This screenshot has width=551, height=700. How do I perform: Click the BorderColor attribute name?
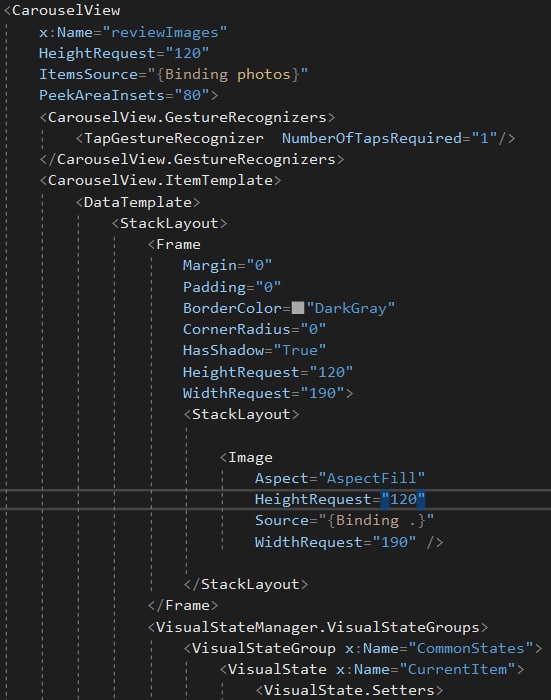pyautogui.click(x=232, y=308)
